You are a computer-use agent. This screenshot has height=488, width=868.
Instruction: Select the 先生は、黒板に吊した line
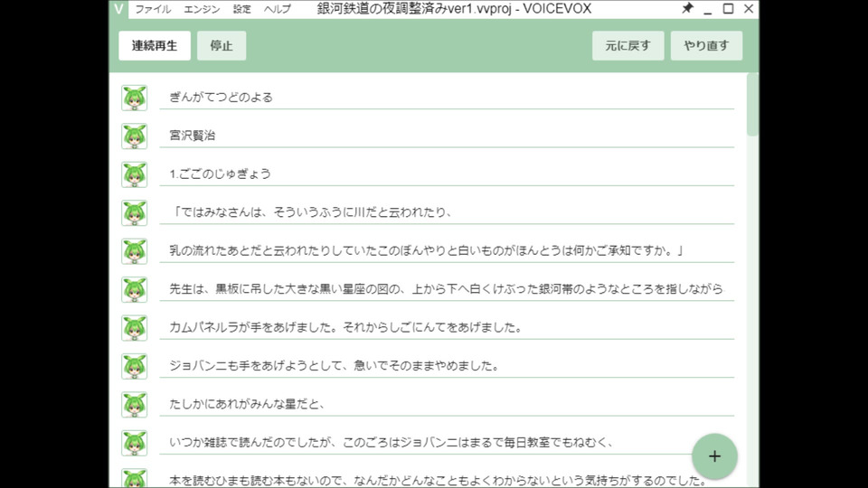click(x=447, y=289)
